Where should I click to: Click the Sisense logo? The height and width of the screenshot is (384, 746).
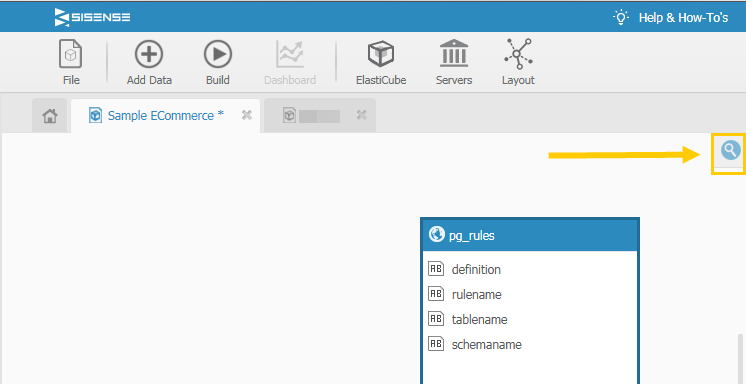(x=92, y=17)
